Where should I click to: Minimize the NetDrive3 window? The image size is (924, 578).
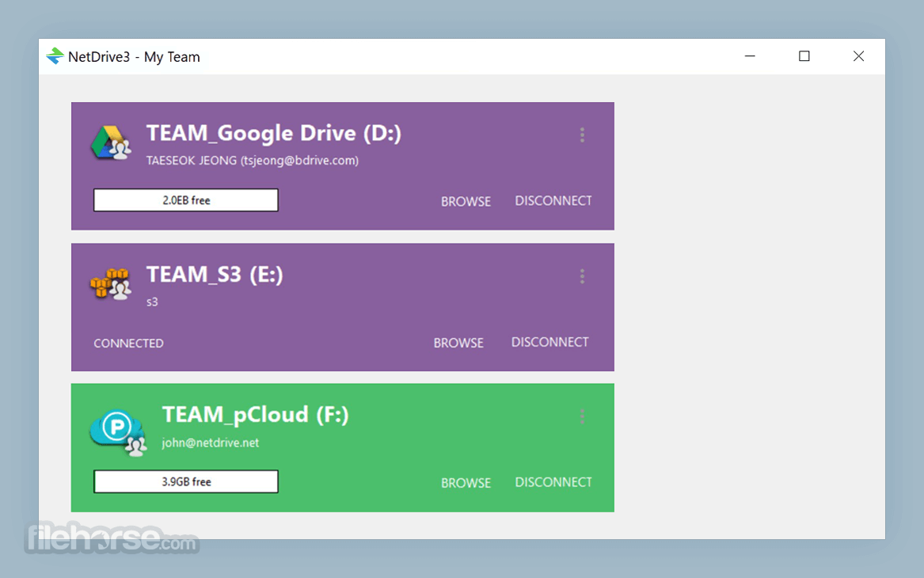click(750, 56)
